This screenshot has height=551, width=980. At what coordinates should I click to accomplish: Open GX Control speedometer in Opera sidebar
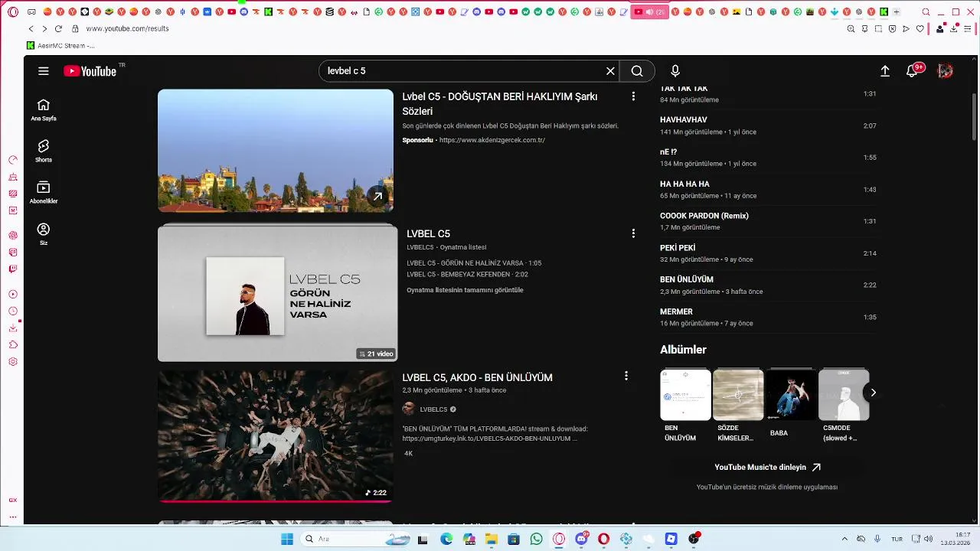tap(13, 160)
